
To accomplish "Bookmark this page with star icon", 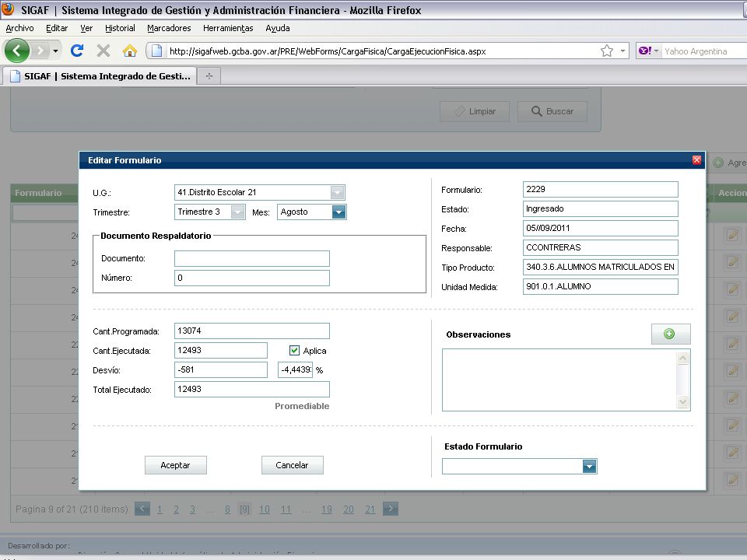I will click(x=606, y=51).
